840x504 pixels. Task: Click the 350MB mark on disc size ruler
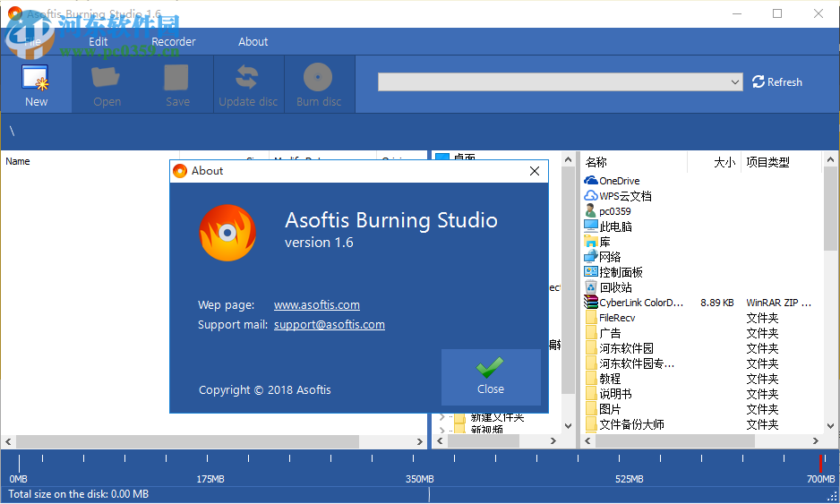(419, 479)
